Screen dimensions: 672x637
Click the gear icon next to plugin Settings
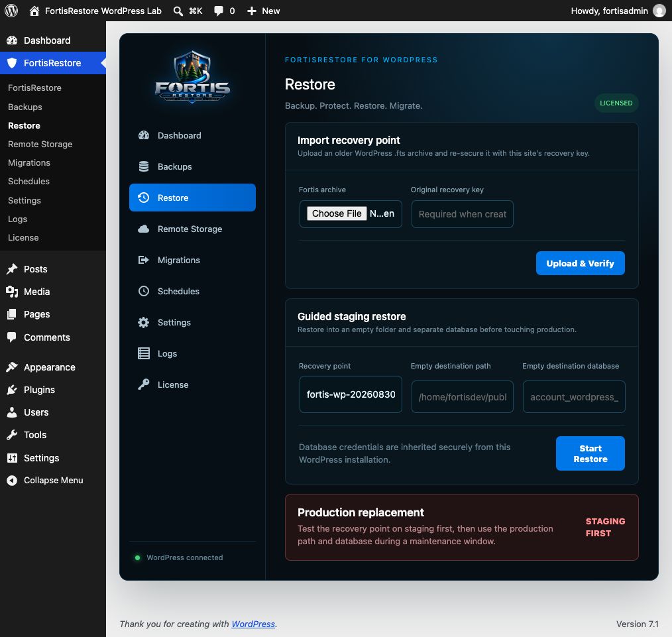coord(144,322)
